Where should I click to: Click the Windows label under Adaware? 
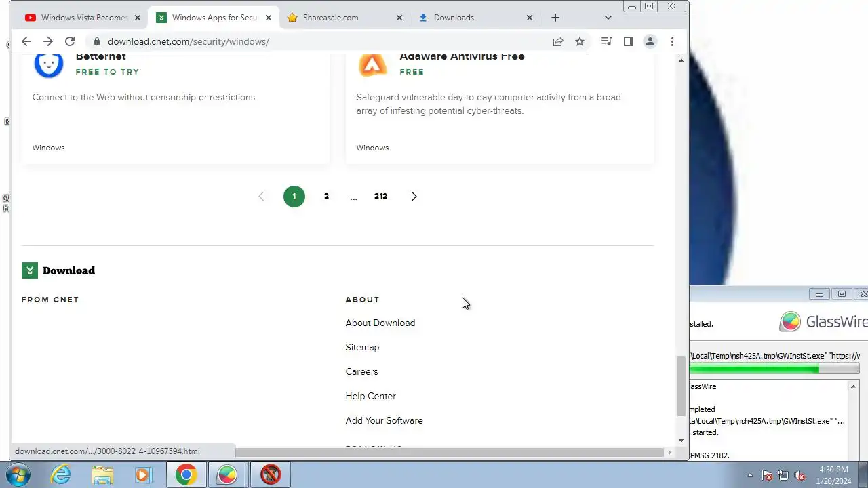372,148
